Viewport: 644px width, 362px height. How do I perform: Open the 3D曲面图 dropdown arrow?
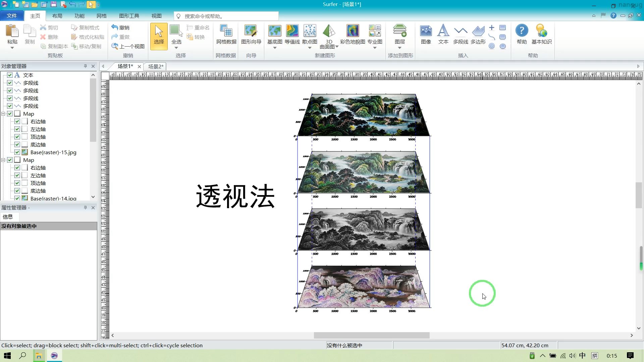pyautogui.click(x=337, y=47)
